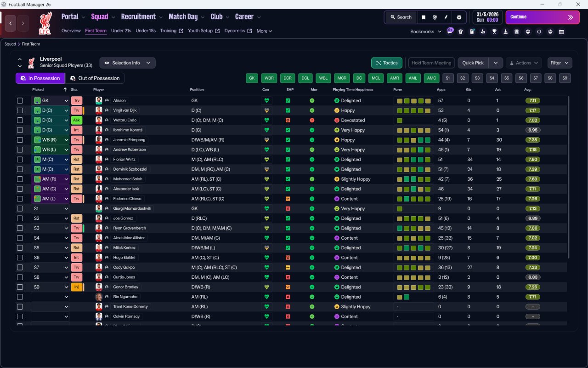Click the Search field in the top bar

tap(401, 17)
